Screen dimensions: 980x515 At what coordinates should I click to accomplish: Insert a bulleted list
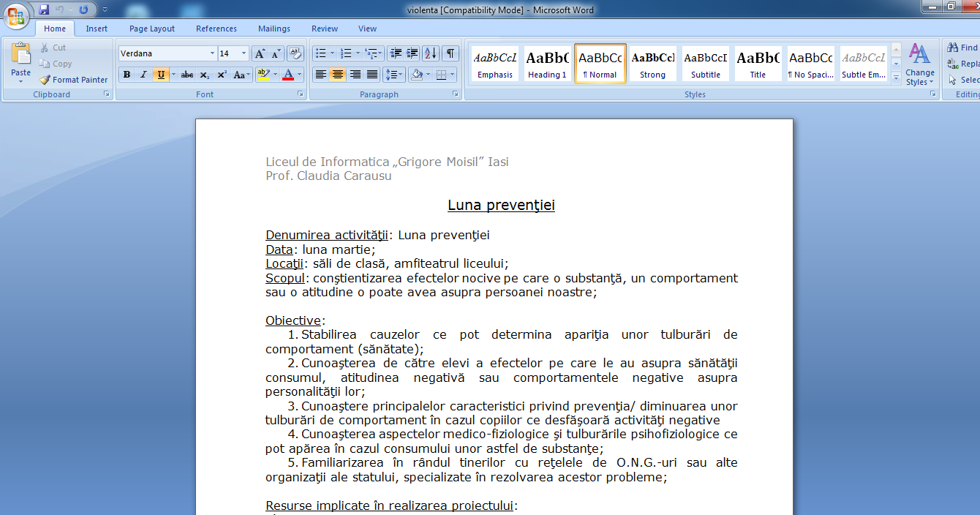[320, 53]
